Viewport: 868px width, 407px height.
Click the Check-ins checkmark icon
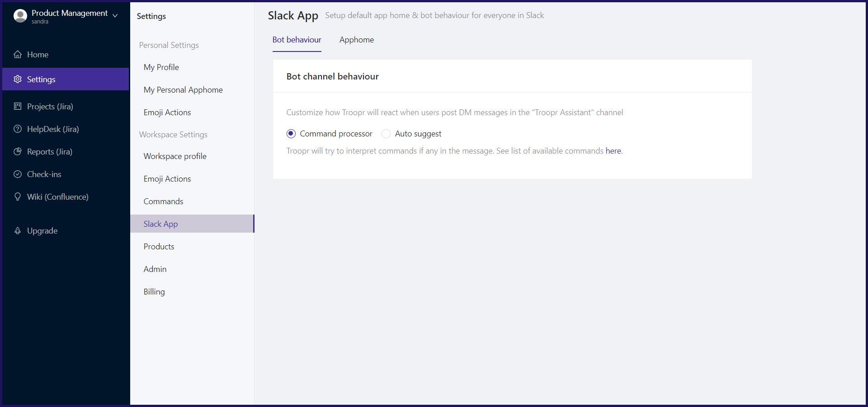[x=18, y=174]
